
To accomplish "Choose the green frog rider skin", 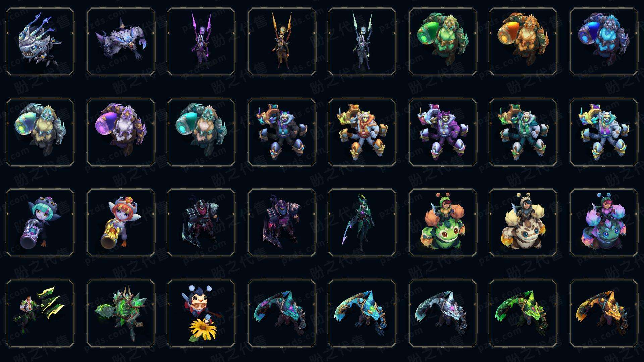I will tap(443, 223).
